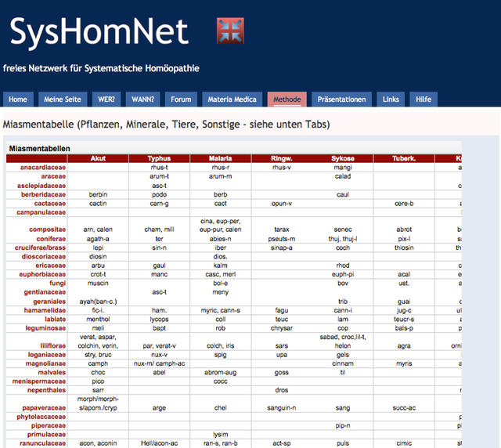Screen dimensions: 501x448
Task: Go to Meine Seite tab
Action: coord(63,99)
